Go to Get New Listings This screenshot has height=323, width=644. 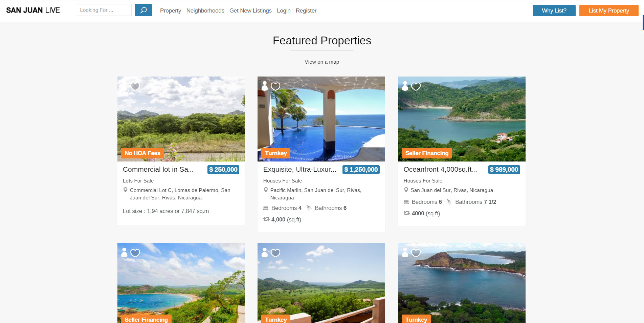[x=250, y=10]
